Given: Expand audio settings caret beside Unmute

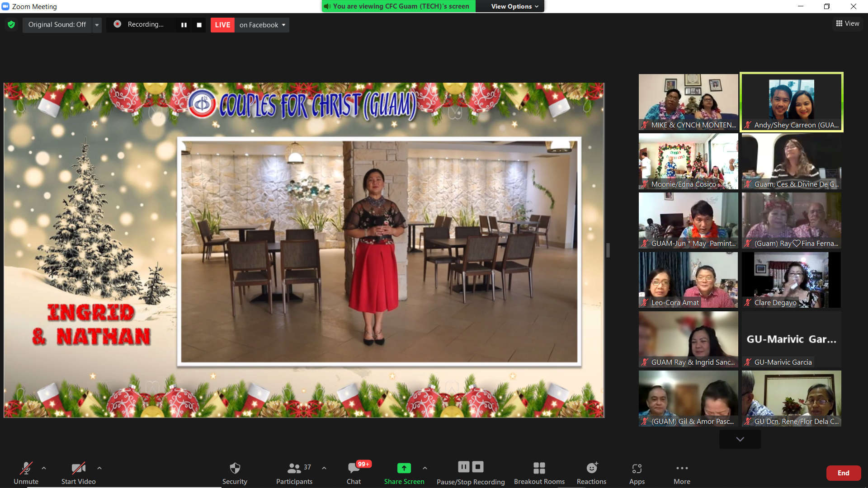Looking at the screenshot, I should point(44,468).
